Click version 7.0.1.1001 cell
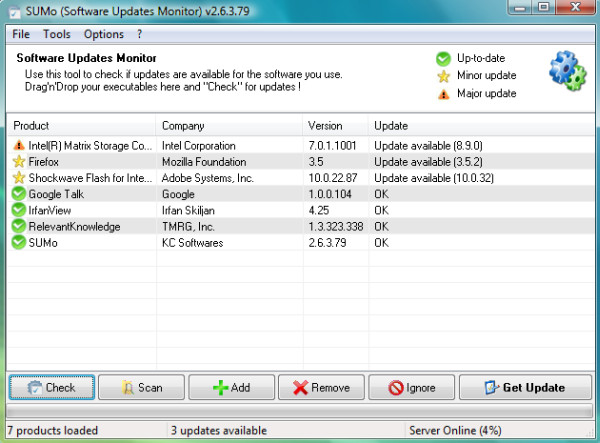This screenshot has height=443, width=600. (x=332, y=145)
